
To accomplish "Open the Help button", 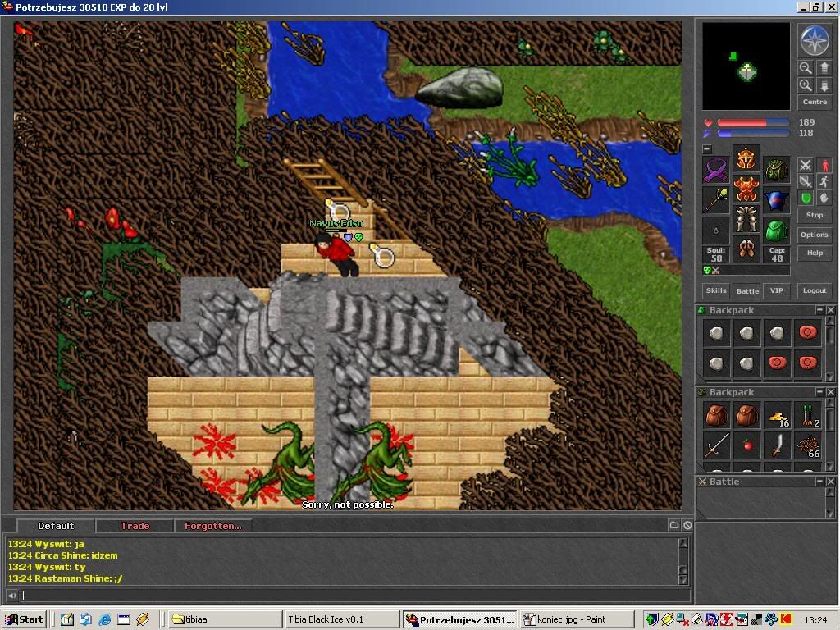I will (815, 253).
